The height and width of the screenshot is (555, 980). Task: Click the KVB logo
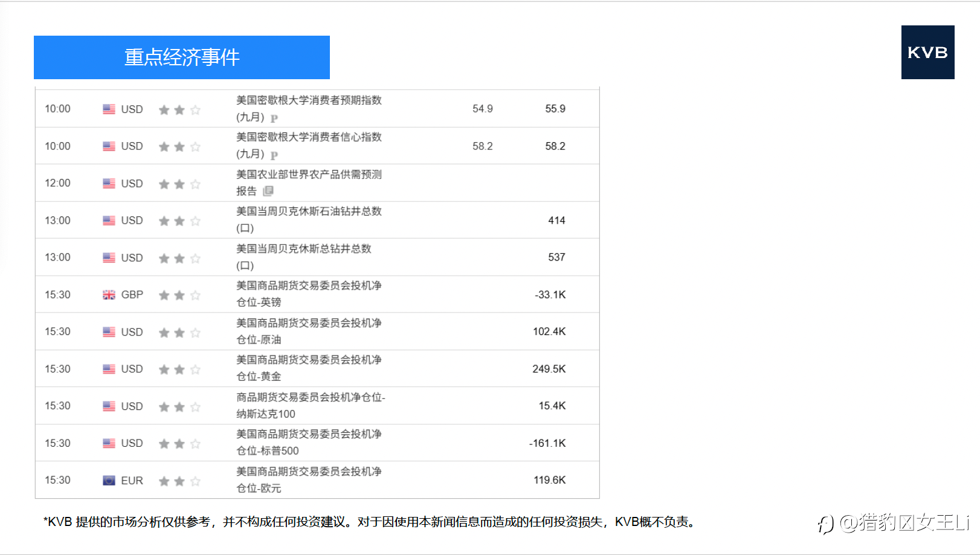927,52
